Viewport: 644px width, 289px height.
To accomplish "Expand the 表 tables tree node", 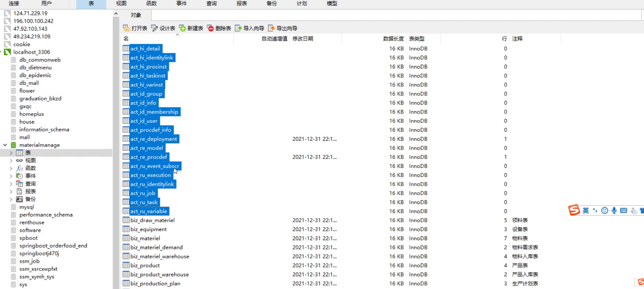I will [11, 153].
